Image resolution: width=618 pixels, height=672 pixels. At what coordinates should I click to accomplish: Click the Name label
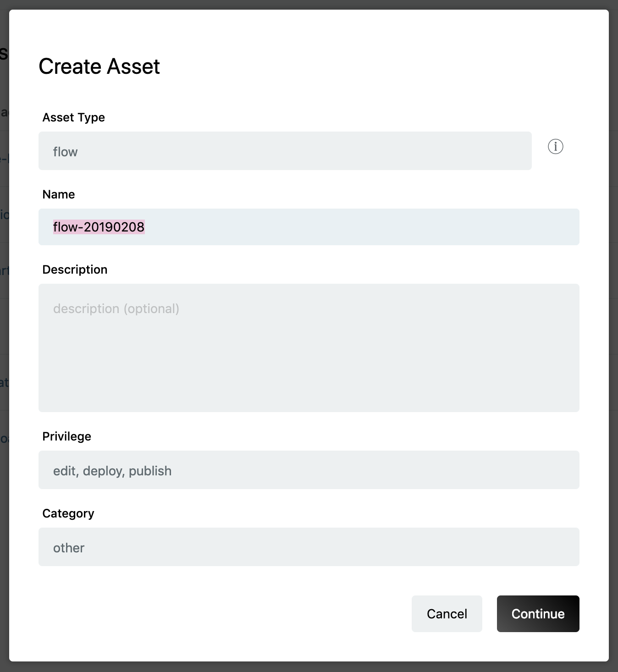(x=58, y=194)
